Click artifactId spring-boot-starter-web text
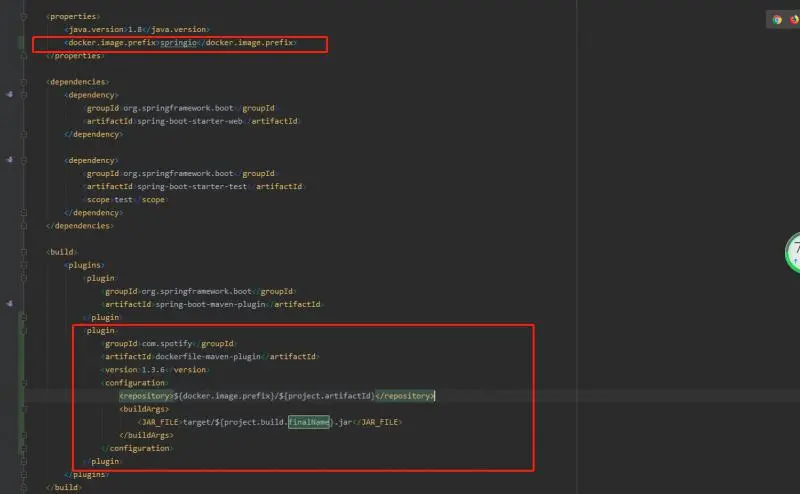 coord(192,121)
